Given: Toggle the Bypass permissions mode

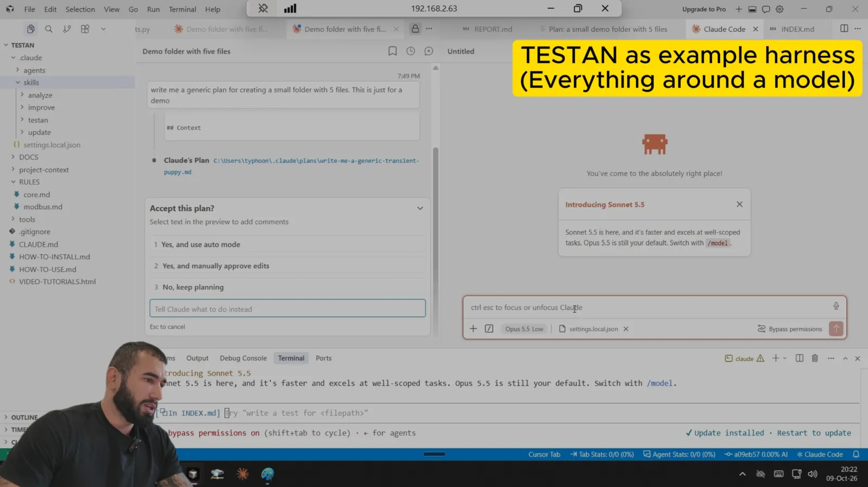Looking at the screenshot, I should pos(790,329).
